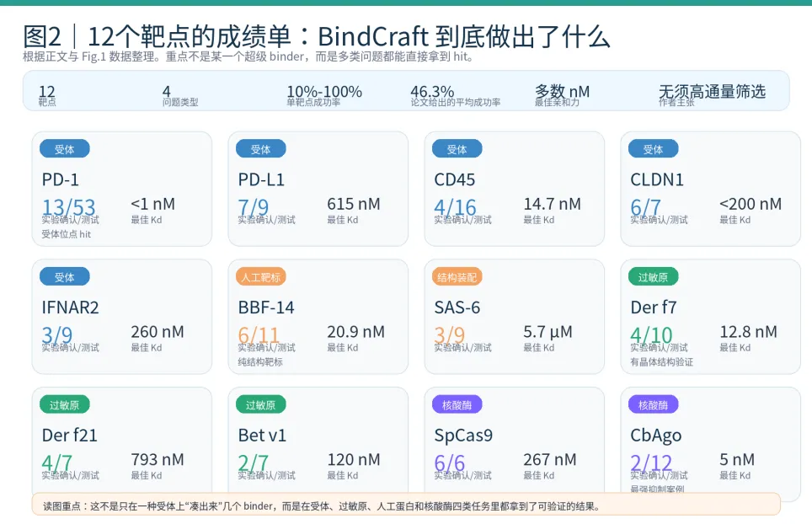Select the IFNAR2 target name
812x524 pixels.
click(71, 307)
